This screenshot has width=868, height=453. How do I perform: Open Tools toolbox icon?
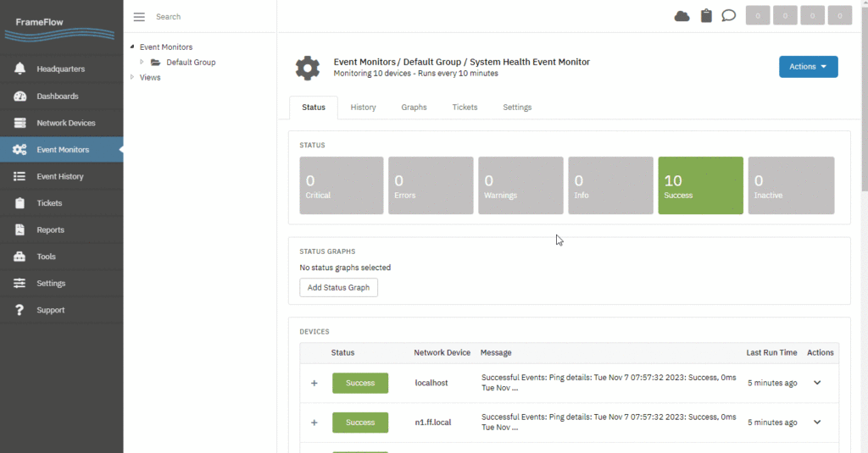pos(20,256)
